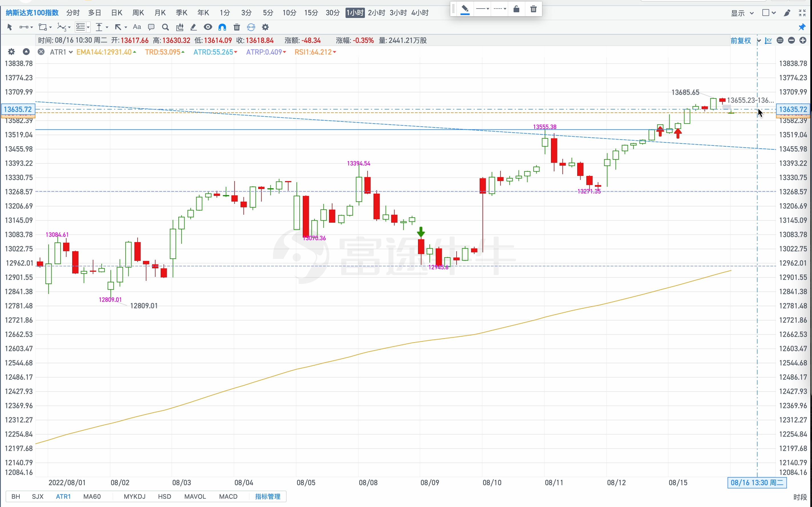The width and height of the screenshot is (812, 507).
Task: Click line color fill in floating toolbar
Action: [465, 9]
